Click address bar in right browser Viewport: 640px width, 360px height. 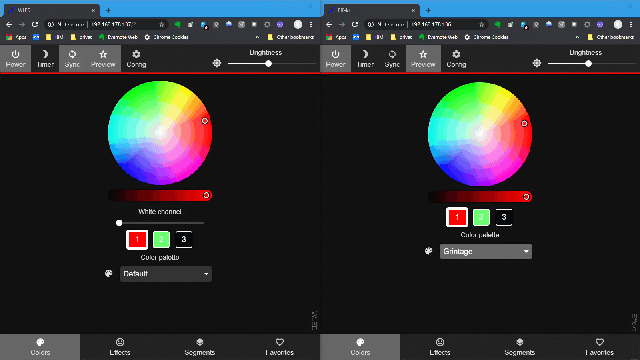[426, 24]
